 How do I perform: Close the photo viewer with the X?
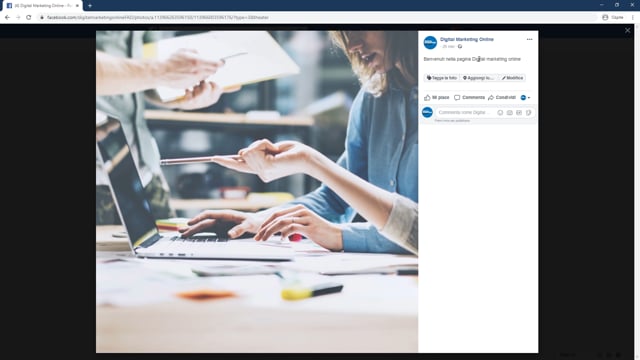point(627,31)
